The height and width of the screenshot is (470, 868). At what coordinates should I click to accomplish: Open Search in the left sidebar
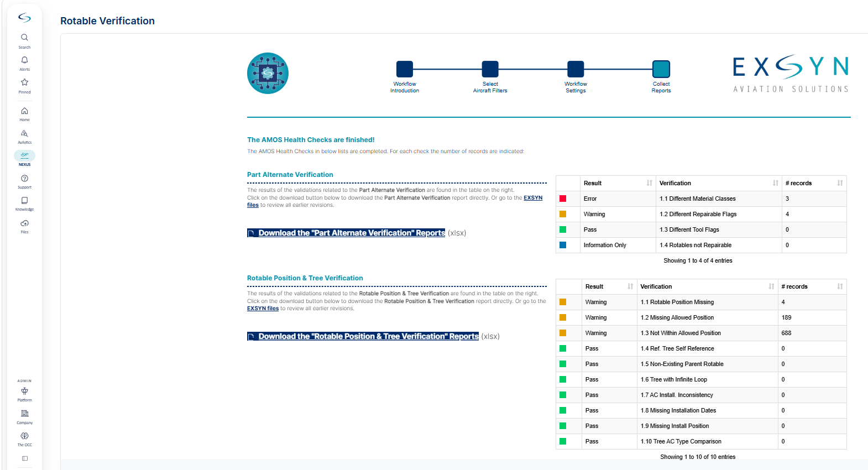[24, 41]
